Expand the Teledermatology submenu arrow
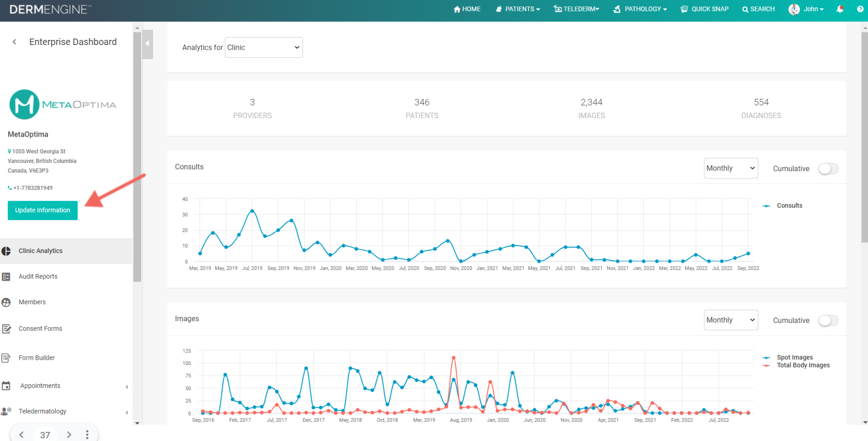Image resolution: width=868 pixels, height=441 pixels. click(127, 412)
